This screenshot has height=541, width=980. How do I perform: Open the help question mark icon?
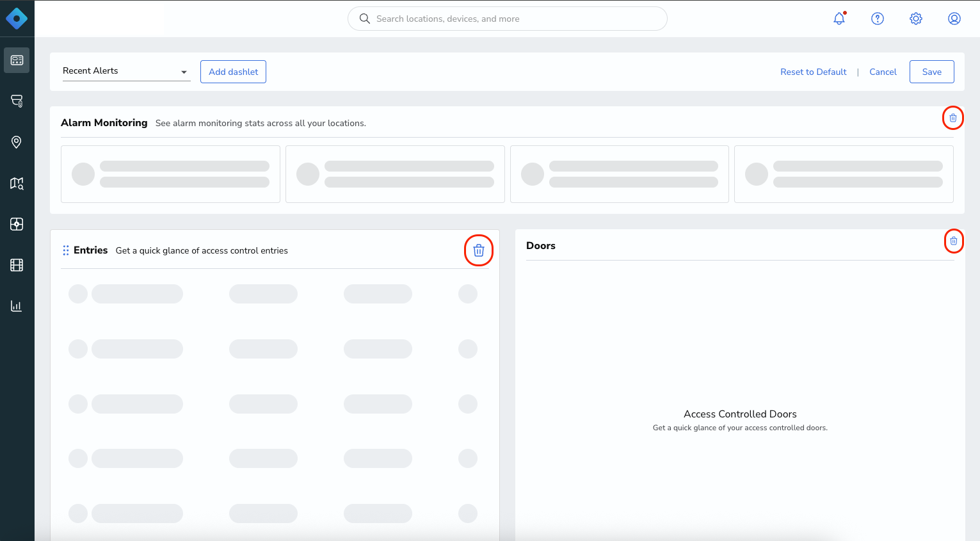coord(878,19)
